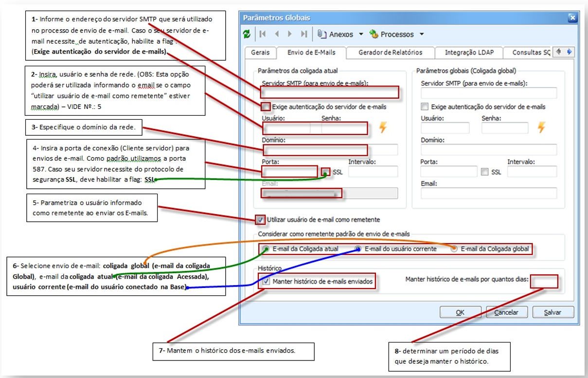This screenshot has height=378, width=588.
Task: Enable Exige autenticação for Coligada global
Action: point(425,107)
